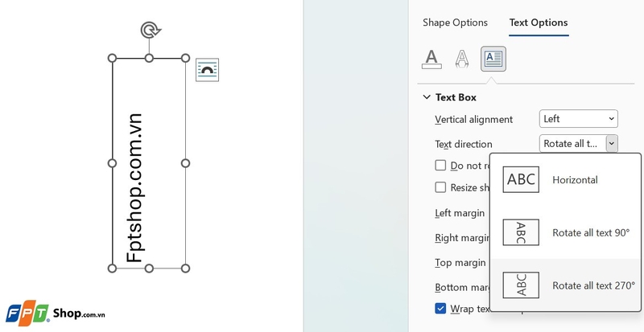Click the rotation handle above the text box
The height and width of the screenshot is (332, 644).
pyautogui.click(x=151, y=31)
